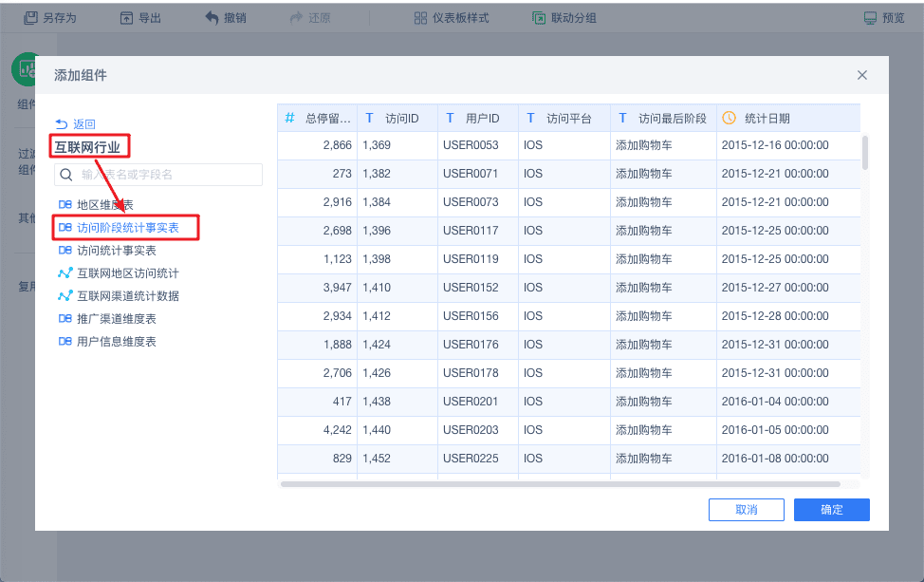The height and width of the screenshot is (582, 924).
Task: Click the 取消 cancel button
Action: click(x=747, y=510)
